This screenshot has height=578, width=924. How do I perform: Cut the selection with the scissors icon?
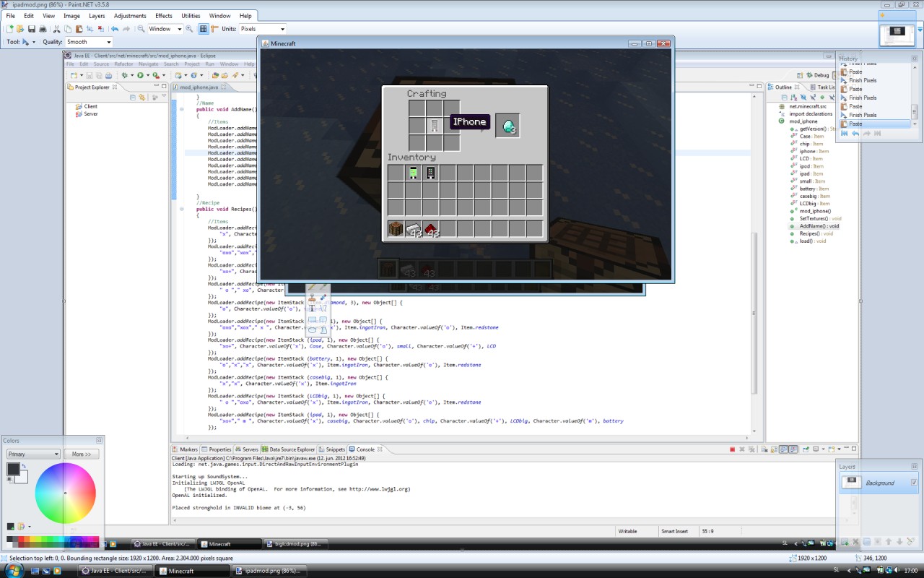[57, 29]
